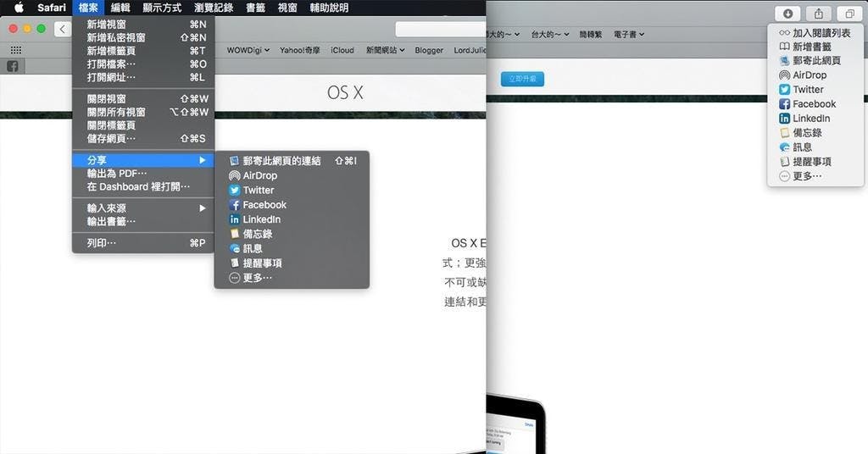
Task: Click LinkedIn icon in share submenu
Action: [x=234, y=219]
